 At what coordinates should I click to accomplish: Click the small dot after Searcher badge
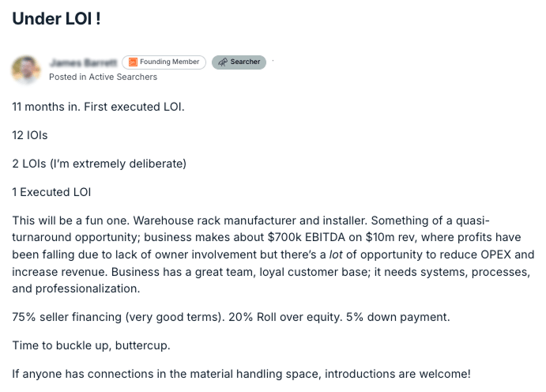pyautogui.click(x=273, y=61)
